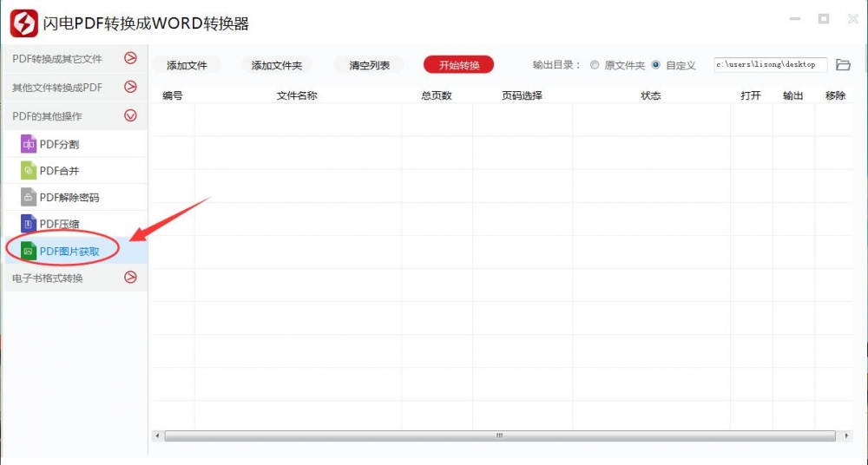Start conversion with 开始转换 button
The height and width of the screenshot is (465, 868).
tap(458, 65)
